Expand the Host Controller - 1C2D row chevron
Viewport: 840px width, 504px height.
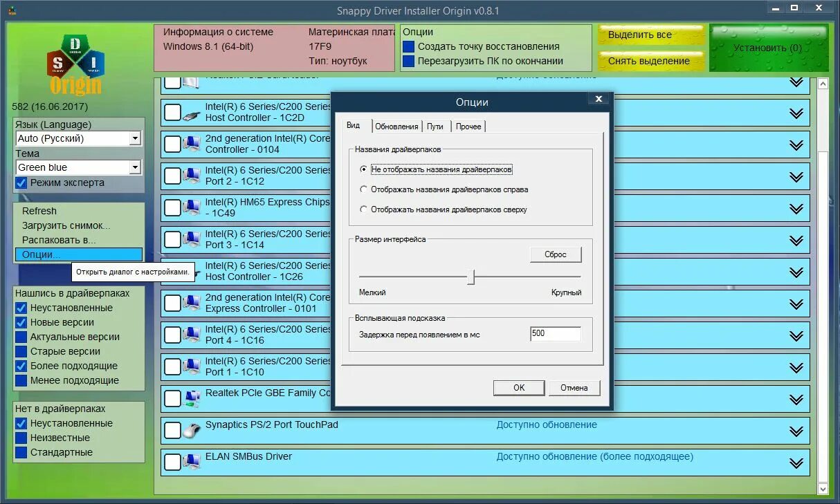pyautogui.click(x=796, y=113)
